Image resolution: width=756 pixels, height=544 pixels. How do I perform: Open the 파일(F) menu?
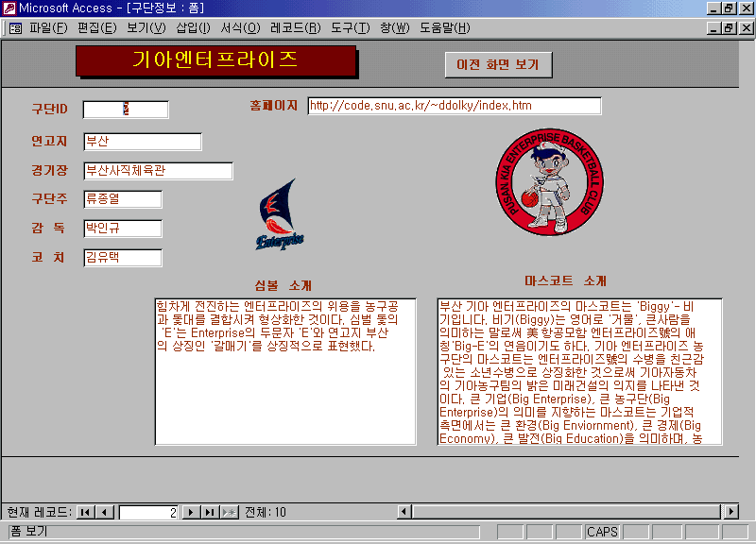tap(49, 28)
